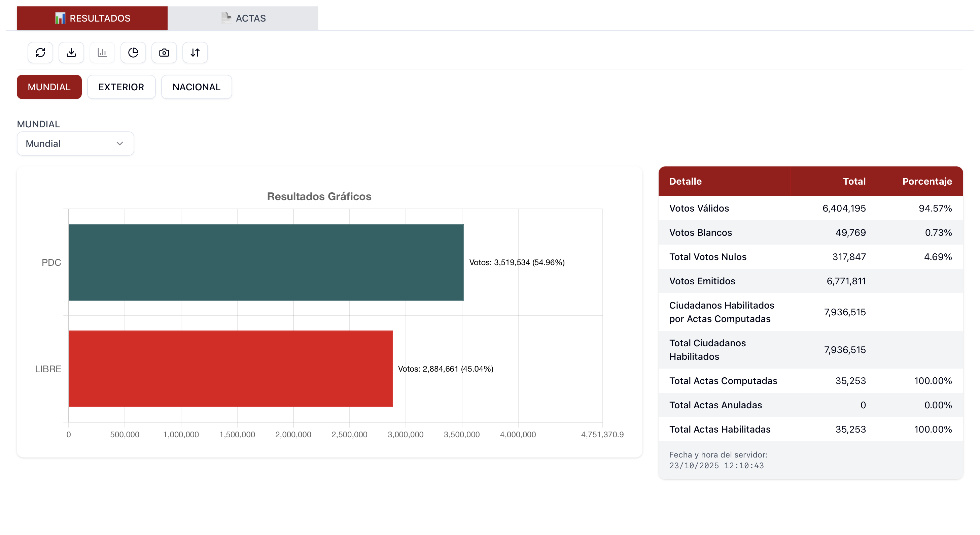Click the camera screenshot icon
Image resolution: width=980 pixels, height=535 pixels.
tap(164, 53)
